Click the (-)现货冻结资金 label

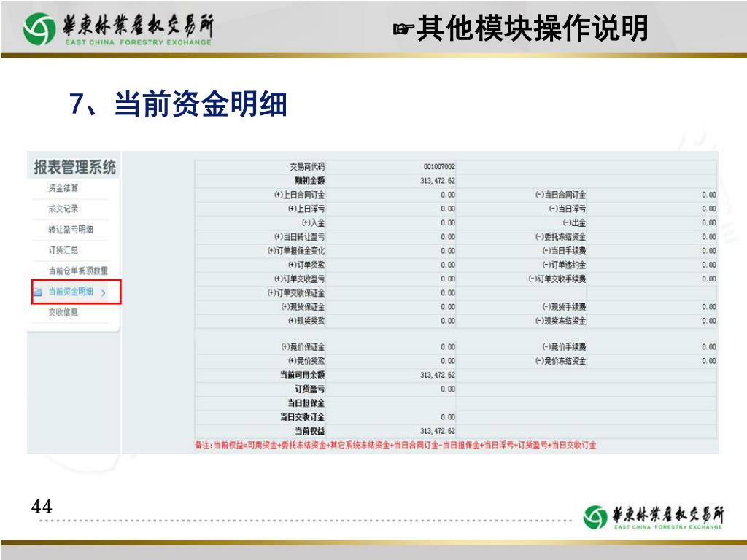coord(561,321)
